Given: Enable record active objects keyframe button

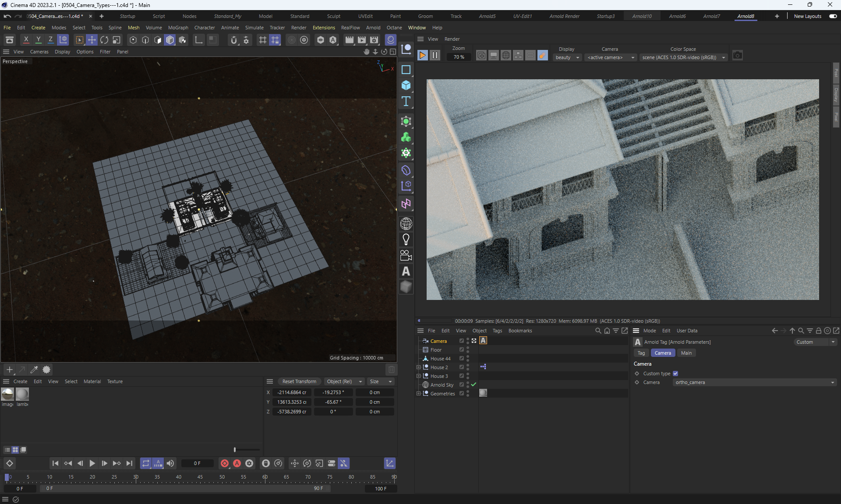Looking at the screenshot, I should [225, 463].
